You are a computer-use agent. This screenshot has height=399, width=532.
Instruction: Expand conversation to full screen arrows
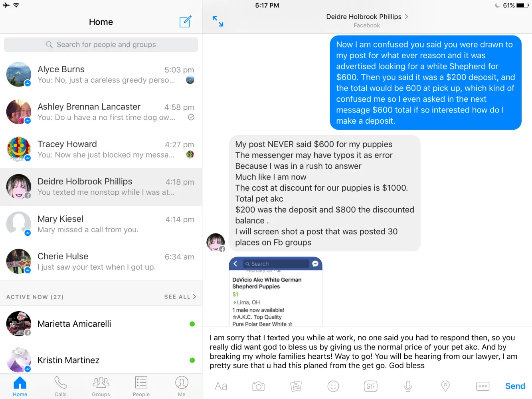pos(218,21)
